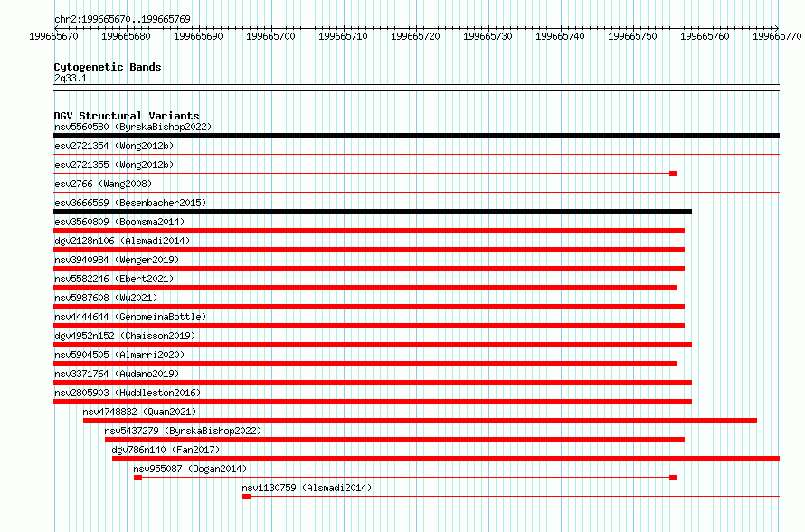Open the nsv3940984 (Wenger2019) label
The height and width of the screenshot is (532, 805).
click(x=117, y=260)
